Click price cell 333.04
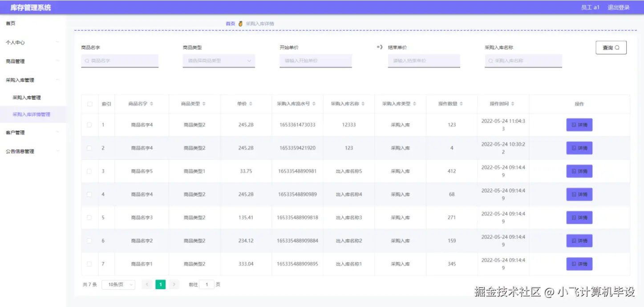The width and height of the screenshot is (644, 307). (246, 264)
